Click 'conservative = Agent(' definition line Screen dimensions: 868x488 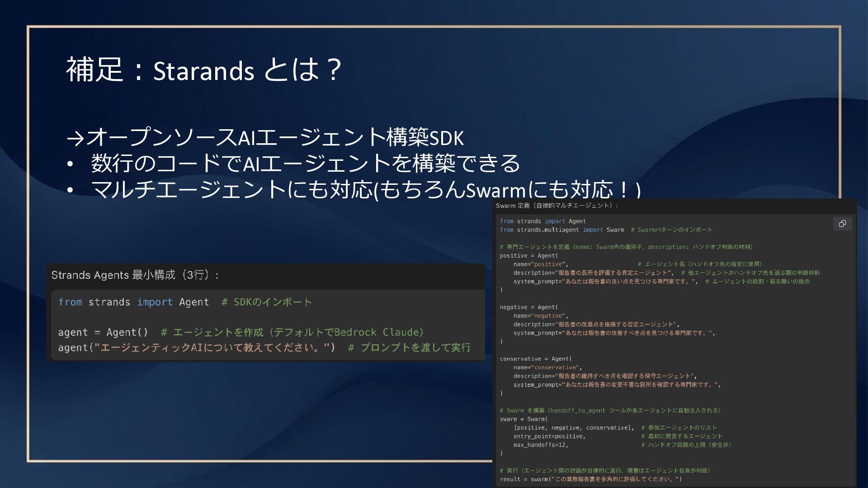[x=536, y=359]
